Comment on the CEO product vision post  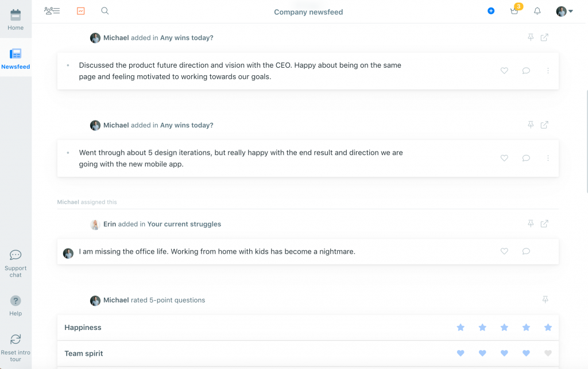(x=526, y=71)
